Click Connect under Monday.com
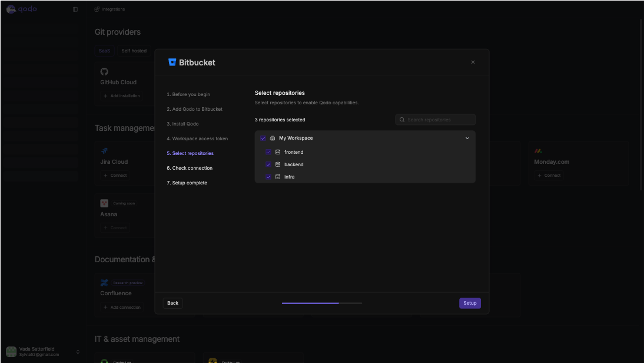 point(549,175)
